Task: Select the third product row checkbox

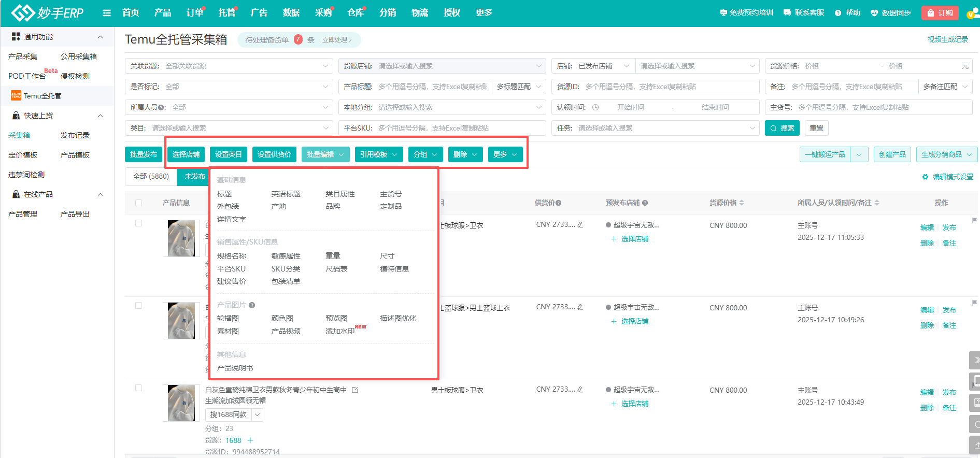Action: pyautogui.click(x=138, y=388)
